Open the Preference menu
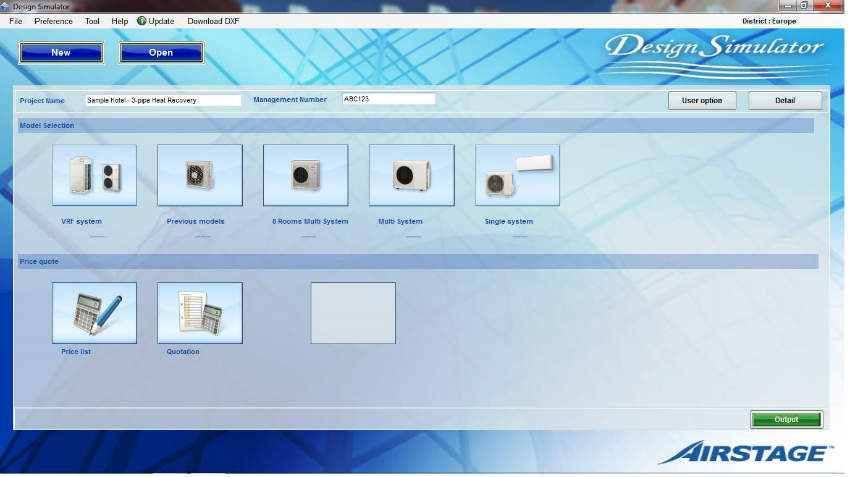Screen dimensions: 850x477 [x=53, y=21]
